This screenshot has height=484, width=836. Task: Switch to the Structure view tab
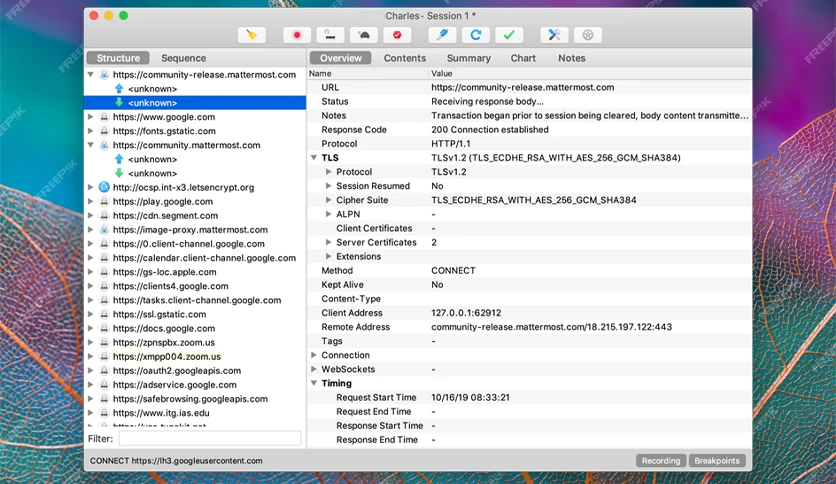pyautogui.click(x=118, y=58)
